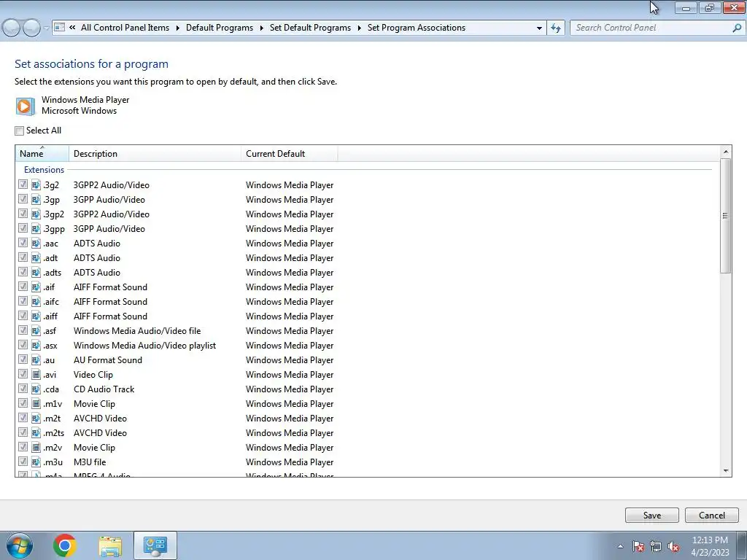This screenshot has width=747, height=560.
Task: Click the vertical scrollbar thumb
Action: [x=725, y=216]
